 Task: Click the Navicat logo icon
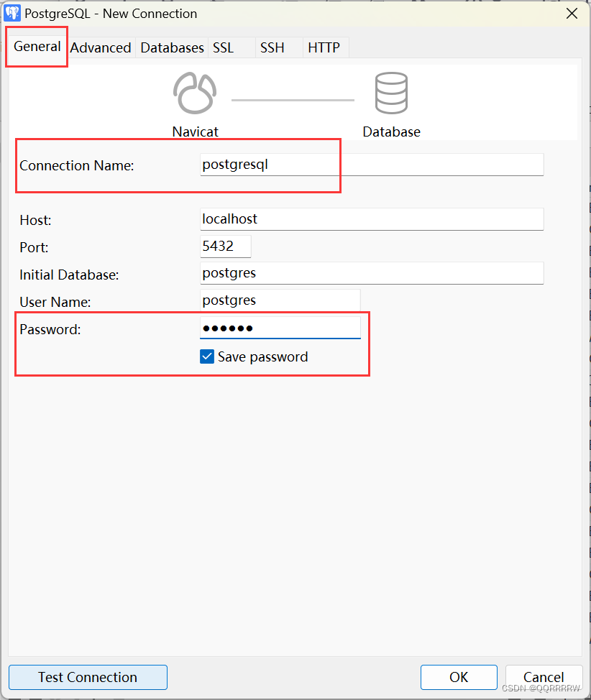pos(195,93)
